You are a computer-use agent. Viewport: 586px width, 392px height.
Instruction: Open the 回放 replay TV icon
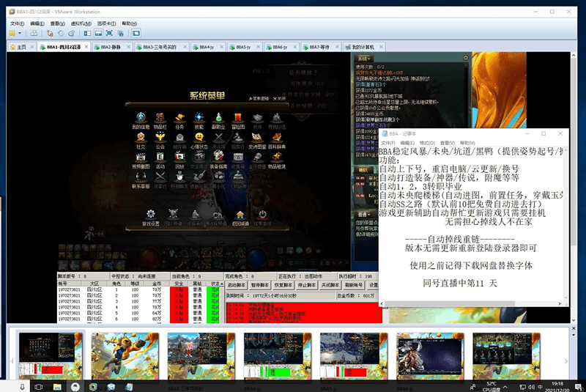coord(179,160)
